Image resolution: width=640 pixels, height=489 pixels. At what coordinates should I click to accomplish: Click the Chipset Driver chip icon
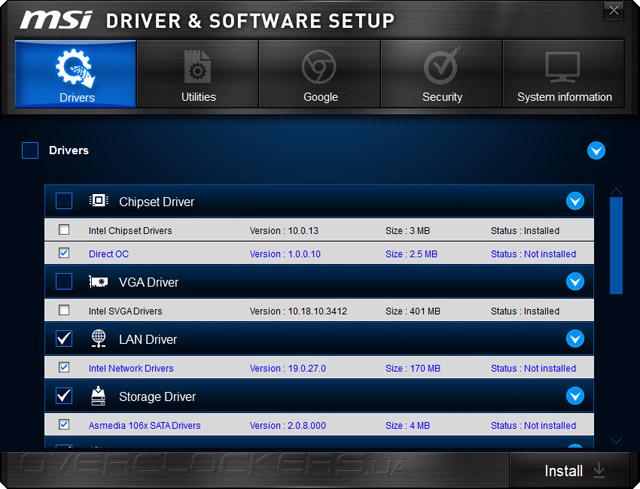click(x=98, y=200)
